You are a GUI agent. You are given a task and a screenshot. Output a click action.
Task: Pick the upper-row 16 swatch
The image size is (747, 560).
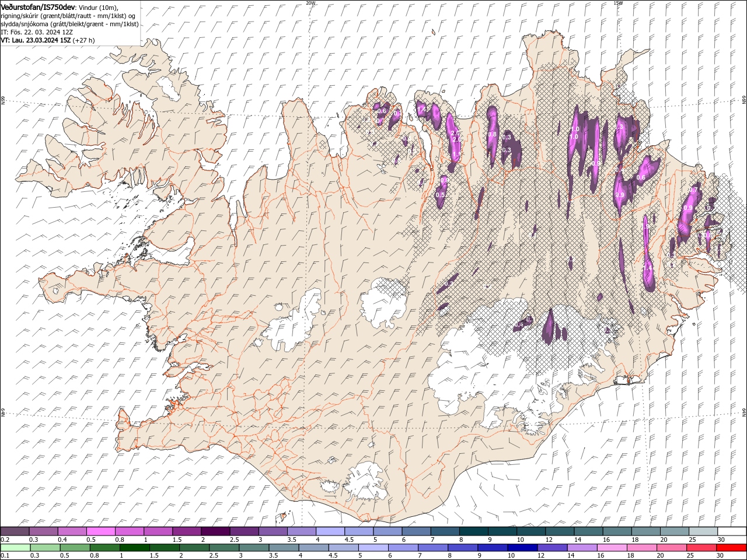(x=616, y=531)
